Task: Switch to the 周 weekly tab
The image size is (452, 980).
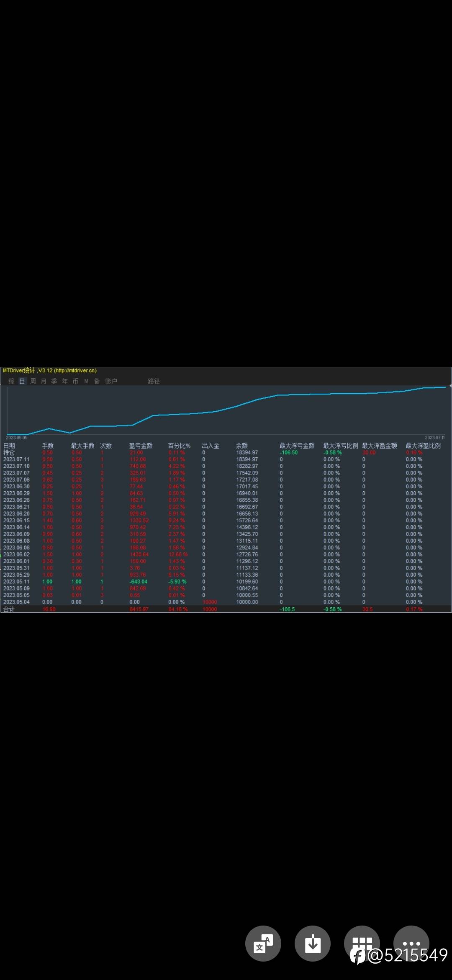Action: (x=33, y=381)
